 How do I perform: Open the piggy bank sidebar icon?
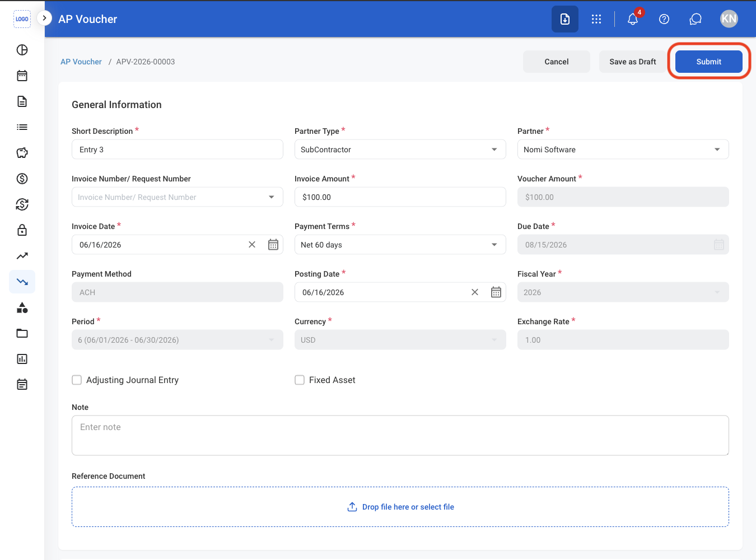[22, 153]
